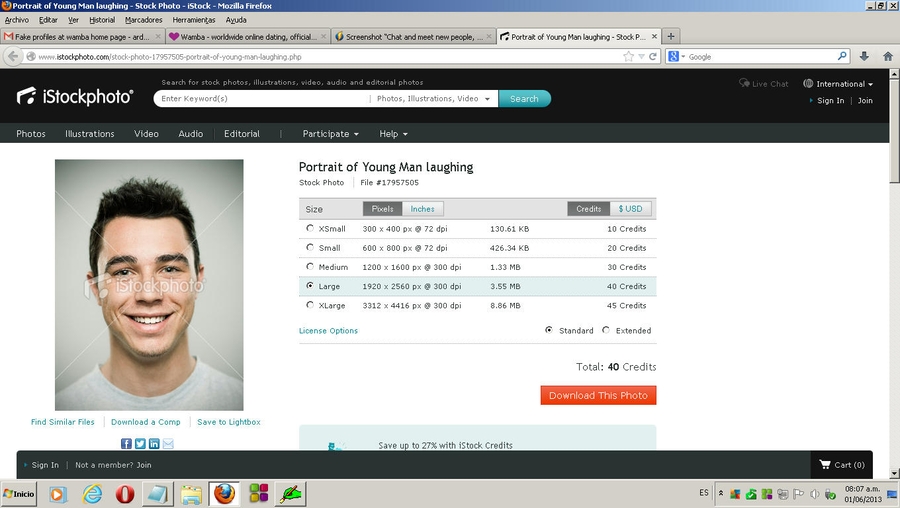Select the XSmall size radio button

click(x=310, y=229)
